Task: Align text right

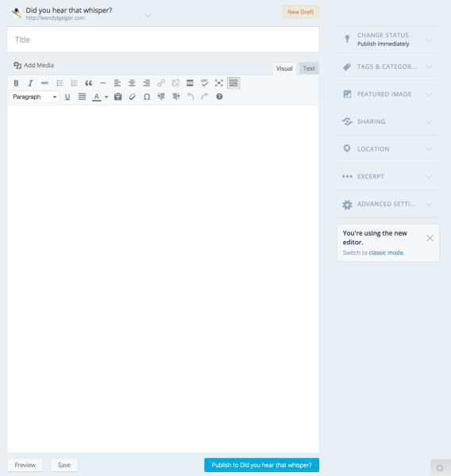Action: coord(146,83)
